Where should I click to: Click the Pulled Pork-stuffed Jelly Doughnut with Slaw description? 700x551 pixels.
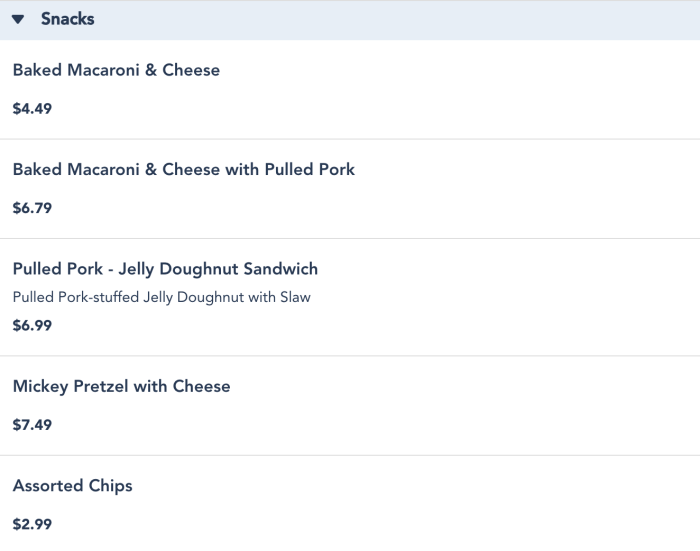pyautogui.click(x=161, y=297)
